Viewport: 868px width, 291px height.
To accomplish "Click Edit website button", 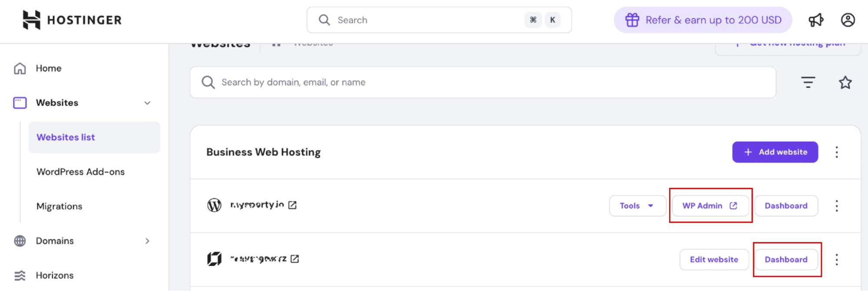I will point(714,260).
